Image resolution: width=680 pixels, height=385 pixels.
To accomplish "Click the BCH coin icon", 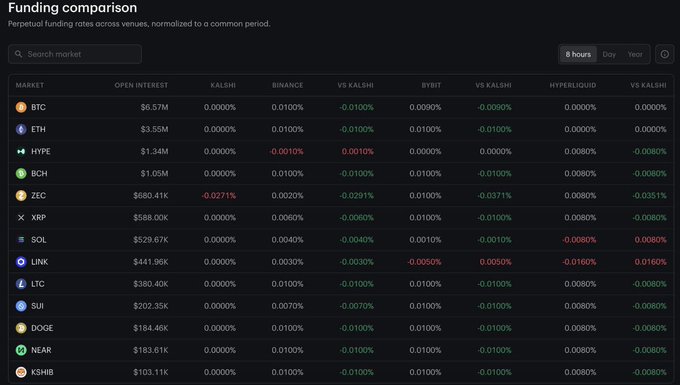I will (x=21, y=173).
